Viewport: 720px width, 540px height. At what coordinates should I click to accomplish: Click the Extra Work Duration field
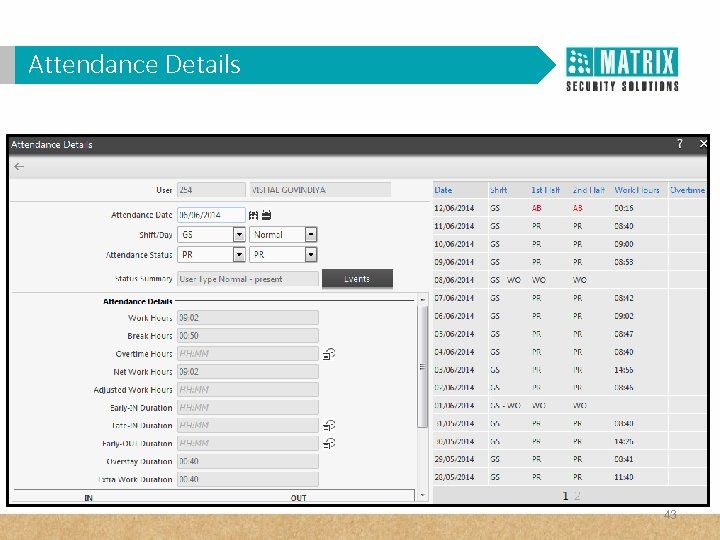(x=248, y=479)
